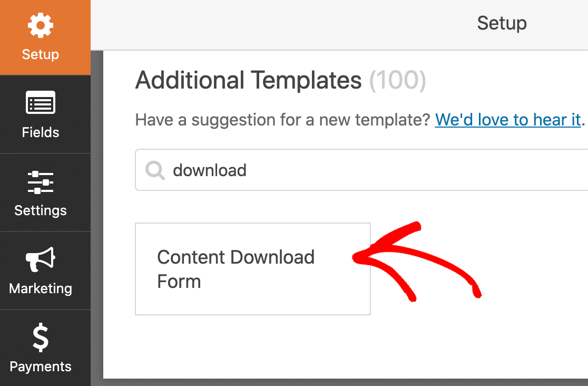The height and width of the screenshot is (386, 588).
Task: Click the magnifying glass search icon
Action: [x=155, y=170]
